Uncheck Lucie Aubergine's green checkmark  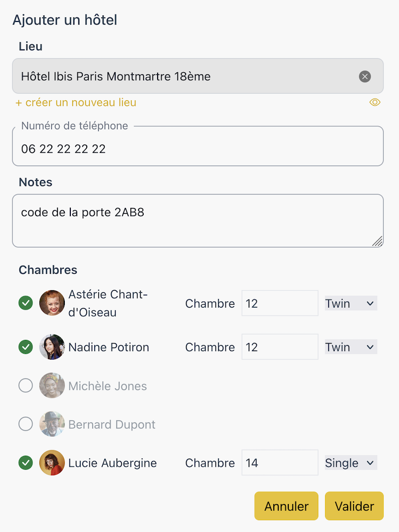(x=25, y=463)
